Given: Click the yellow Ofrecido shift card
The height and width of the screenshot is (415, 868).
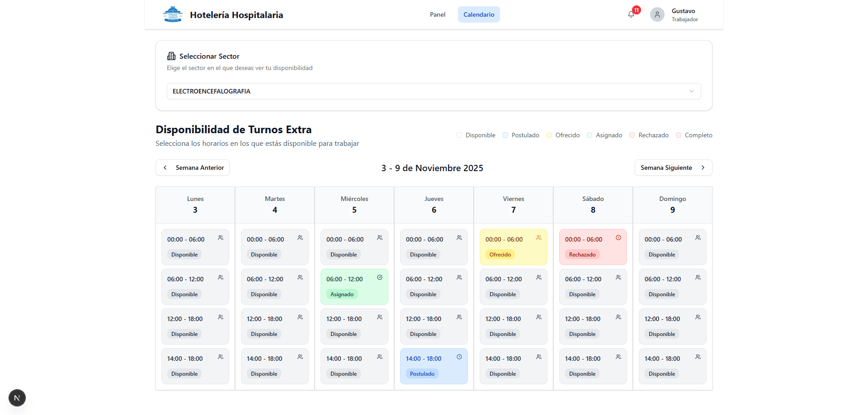Looking at the screenshot, I should 514,247.
